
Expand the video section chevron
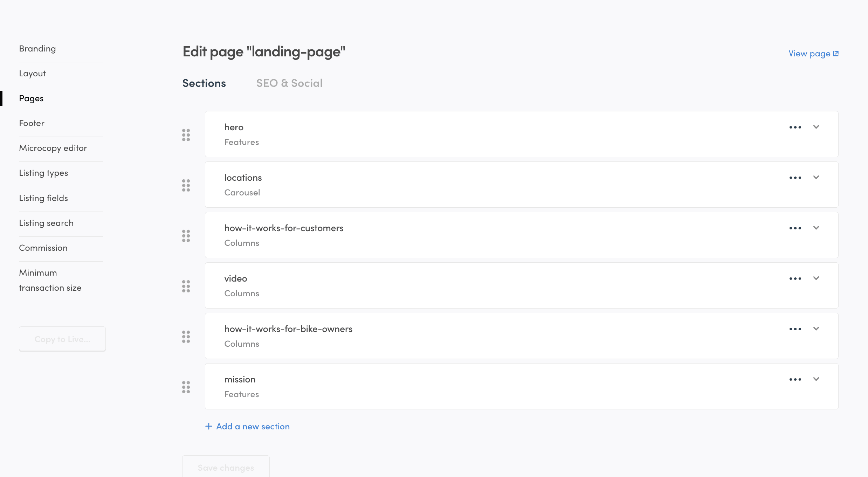816,278
